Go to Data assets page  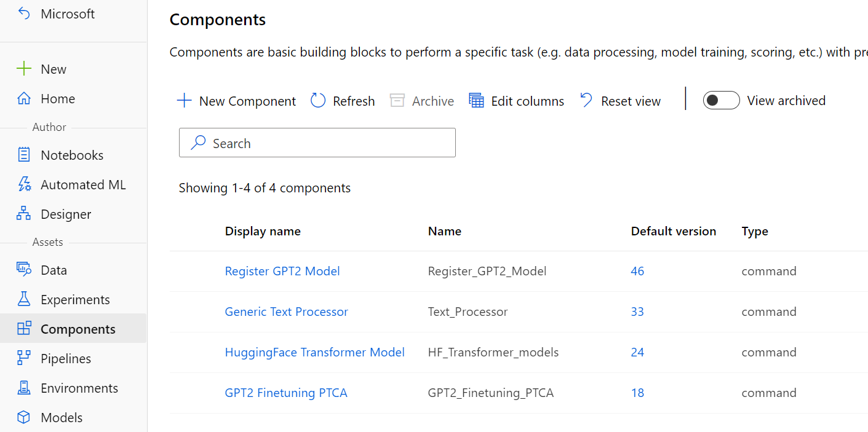(x=54, y=270)
